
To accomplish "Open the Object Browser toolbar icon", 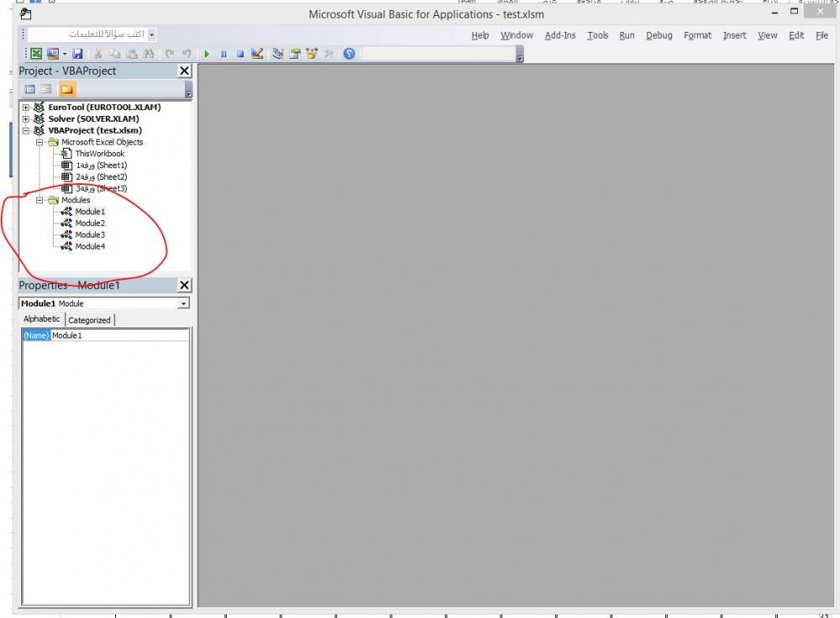I will [x=312, y=54].
